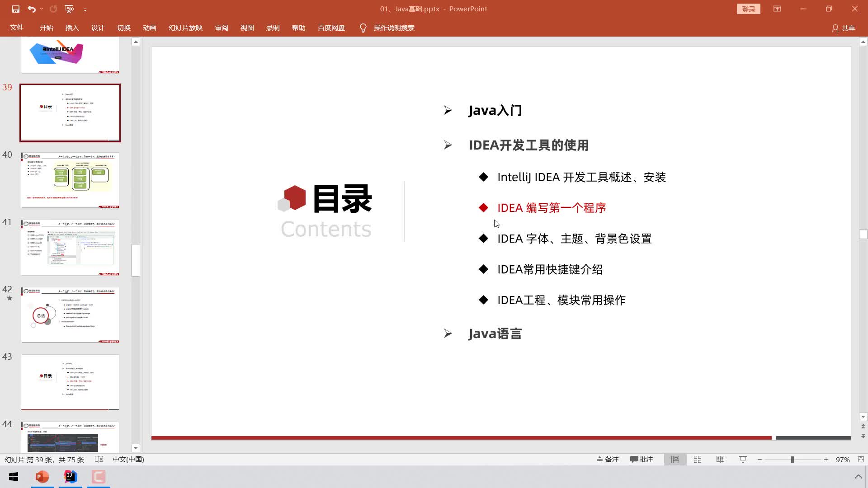
Task: Click red text IDEA 编写第一个程序
Action: [x=552, y=208]
